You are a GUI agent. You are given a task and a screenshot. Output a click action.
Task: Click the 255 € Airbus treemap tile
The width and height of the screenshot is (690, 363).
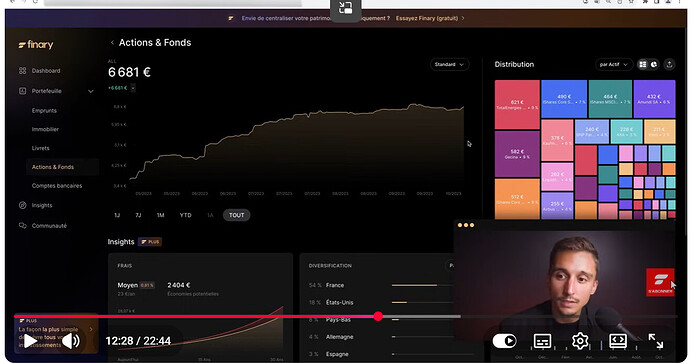click(557, 205)
